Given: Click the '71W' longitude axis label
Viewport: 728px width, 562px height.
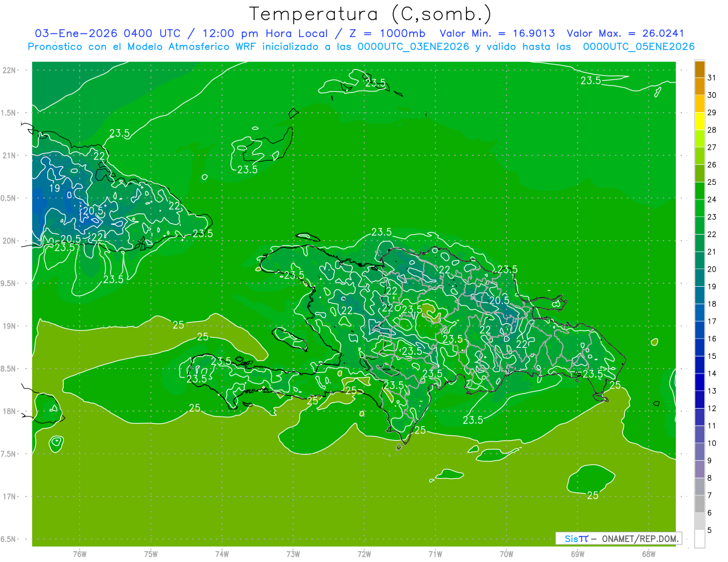Looking at the screenshot, I should pyautogui.click(x=435, y=554).
